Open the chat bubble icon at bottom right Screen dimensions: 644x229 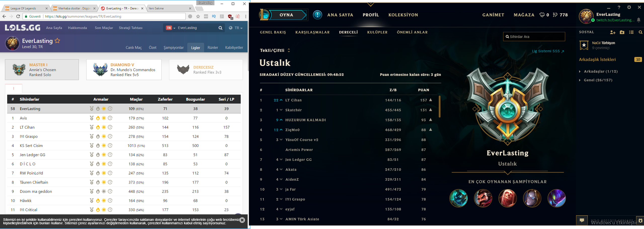click(582, 220)
